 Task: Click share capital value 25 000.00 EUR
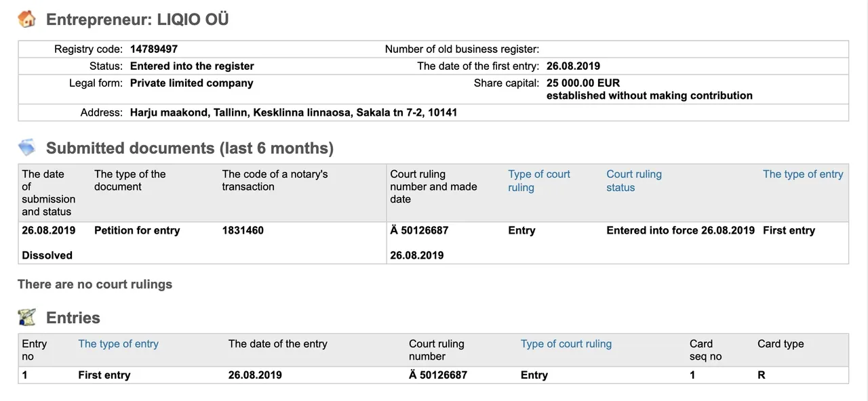point(583,83)
